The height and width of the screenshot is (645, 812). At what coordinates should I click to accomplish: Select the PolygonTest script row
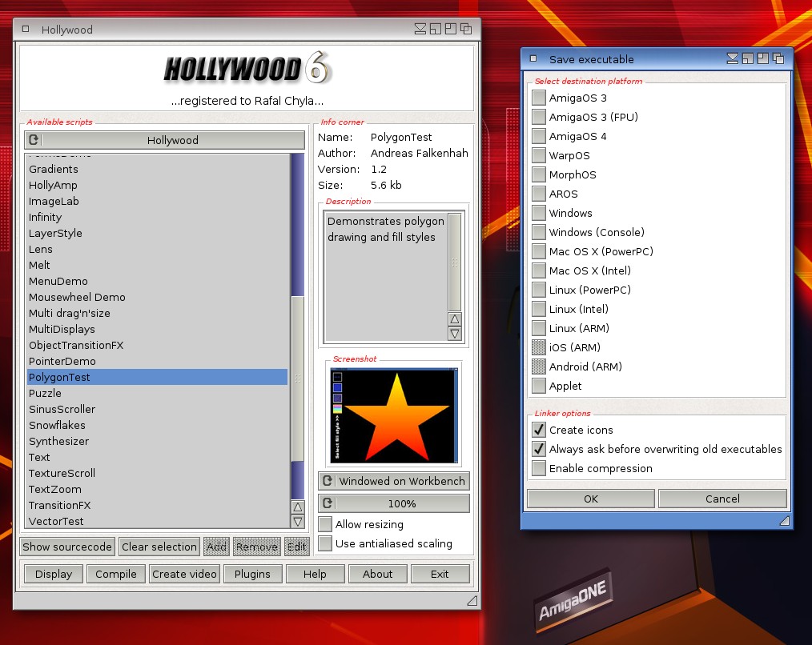(x=157, y=378)
